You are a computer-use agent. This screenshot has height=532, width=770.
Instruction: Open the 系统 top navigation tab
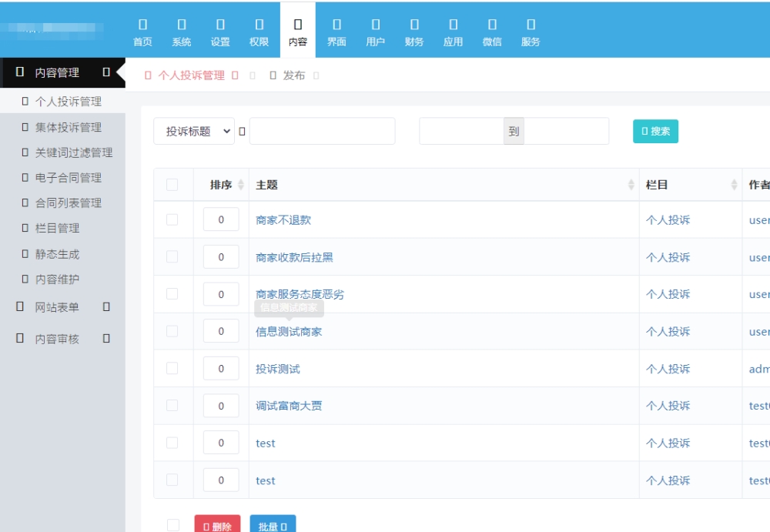tap(182, 32)
